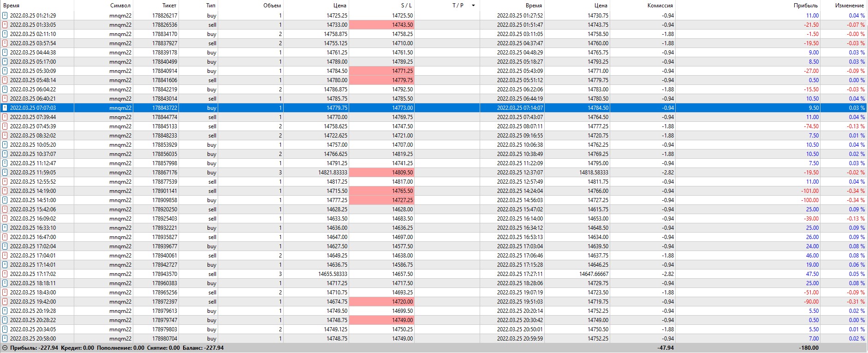
Task: Select the red S/L cell 14720.00
Action: [x=382, y=302]
